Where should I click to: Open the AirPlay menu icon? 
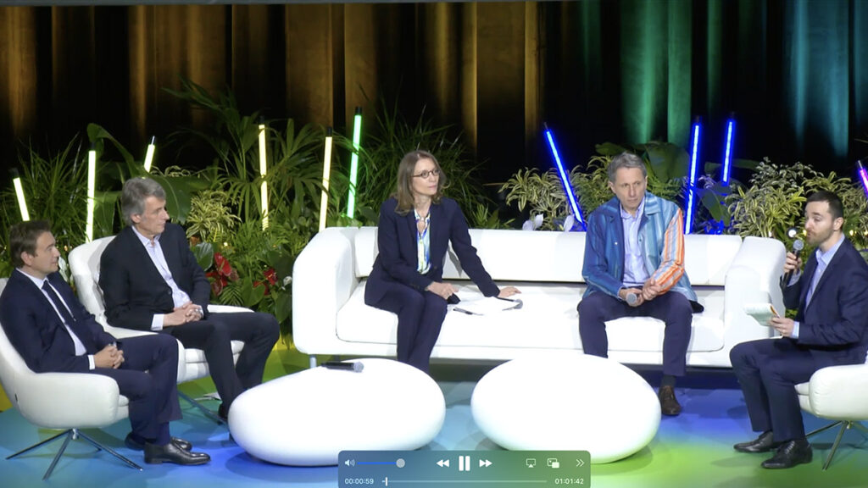[531, 463]
